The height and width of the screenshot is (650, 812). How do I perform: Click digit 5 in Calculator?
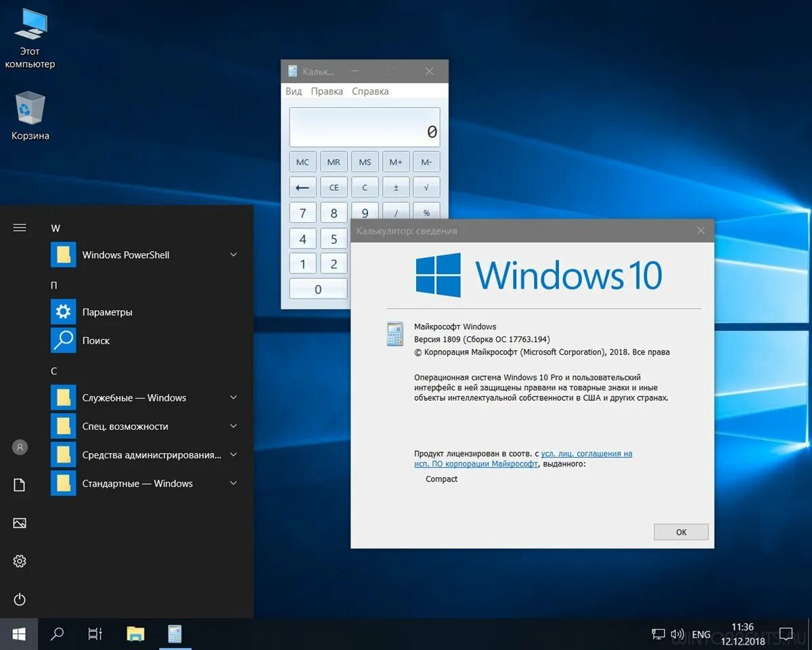pos(334,239)
